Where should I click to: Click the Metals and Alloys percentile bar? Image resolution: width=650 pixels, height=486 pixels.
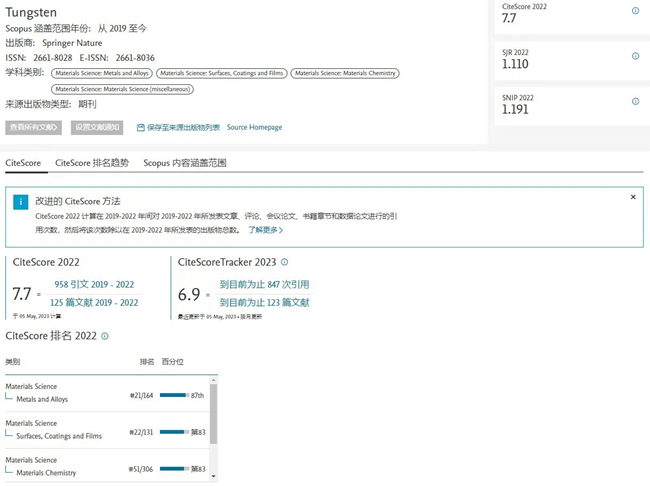click(174, 396)
